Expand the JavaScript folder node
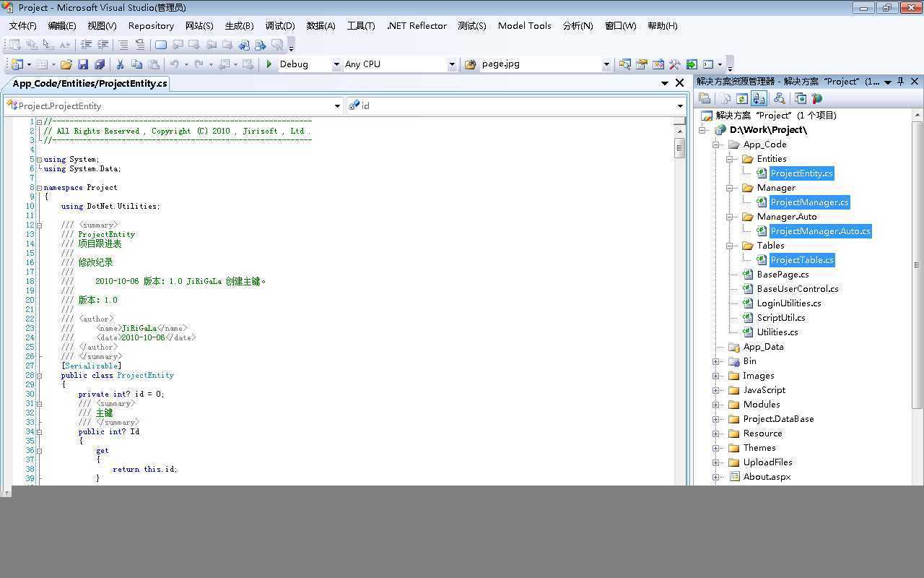This screenshot has width=924, height=578. tap(716, 390)
